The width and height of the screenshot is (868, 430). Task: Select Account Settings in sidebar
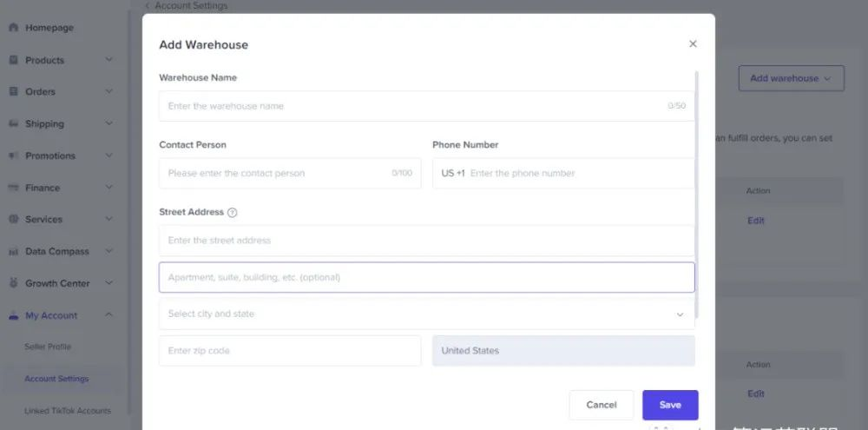point(56,379)
